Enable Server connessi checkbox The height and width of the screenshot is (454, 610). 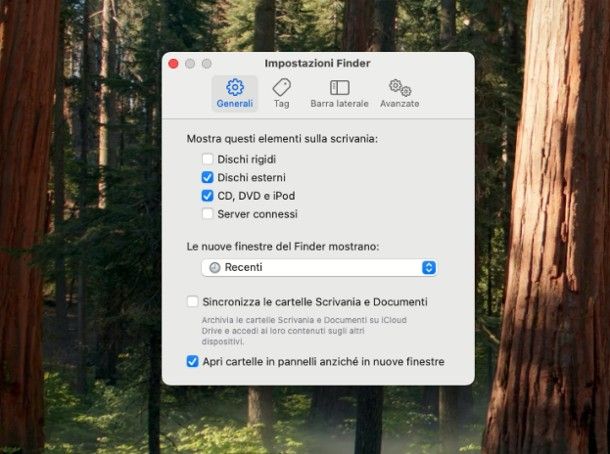click(x=207, y=214)
